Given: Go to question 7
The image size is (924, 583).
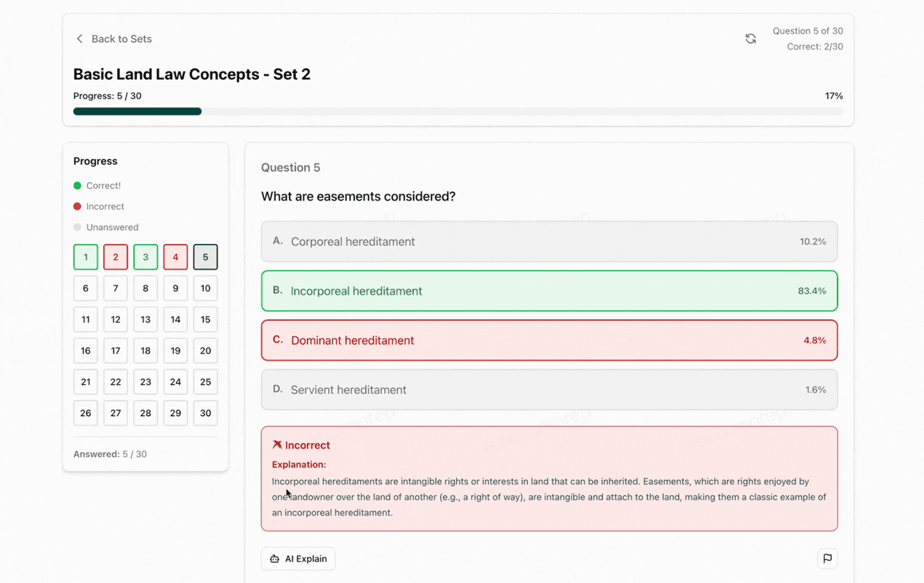Looking at the screenshot, I should click(x=115, y=288).
